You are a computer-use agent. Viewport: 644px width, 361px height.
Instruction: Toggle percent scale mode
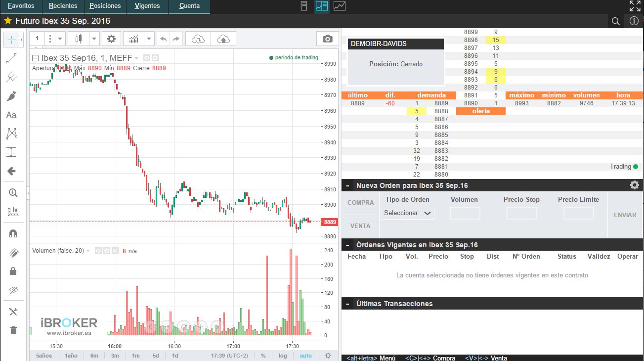click(263, 356)
